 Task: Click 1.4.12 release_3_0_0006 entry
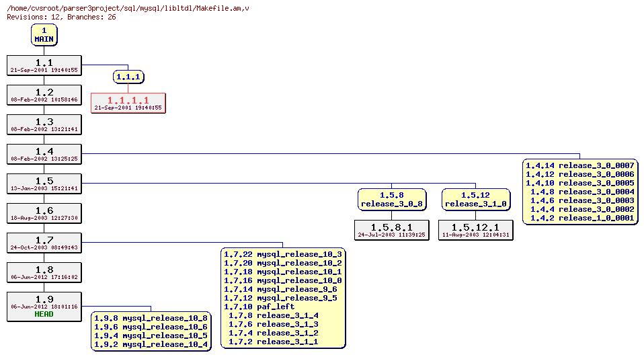580,174
